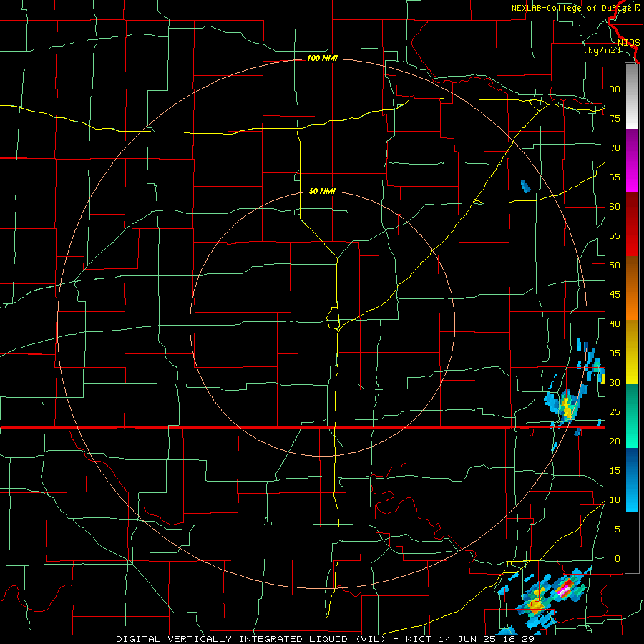Click the 75 value on the scale

tap(615, 119)
